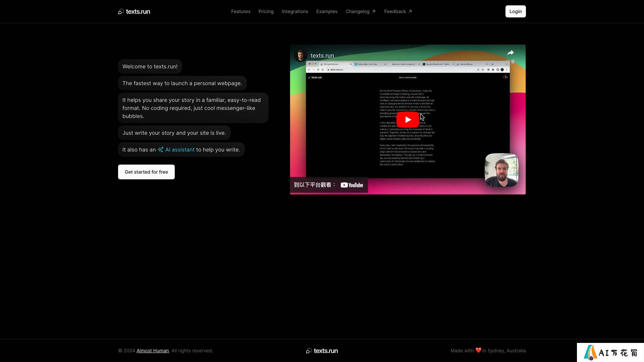The image size is (644, 362).
Task: Open the texts.run video title
Action: click(x=322, y=56)
